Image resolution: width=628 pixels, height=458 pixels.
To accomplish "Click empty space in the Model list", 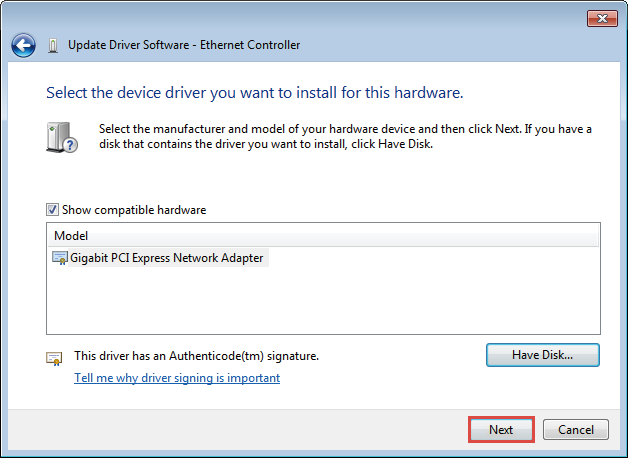I will click(323, 300).
